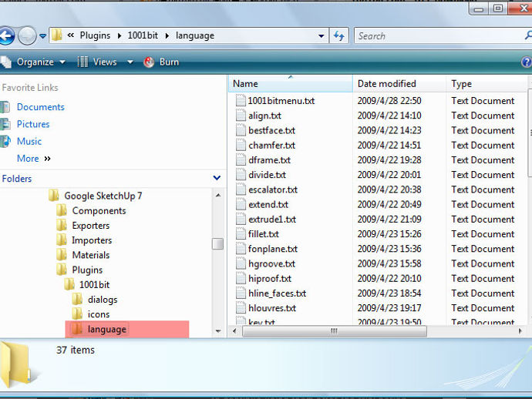Select the Materials folder in tree
The height and width of the screenshot is (399, 532).
coord(91,255)
